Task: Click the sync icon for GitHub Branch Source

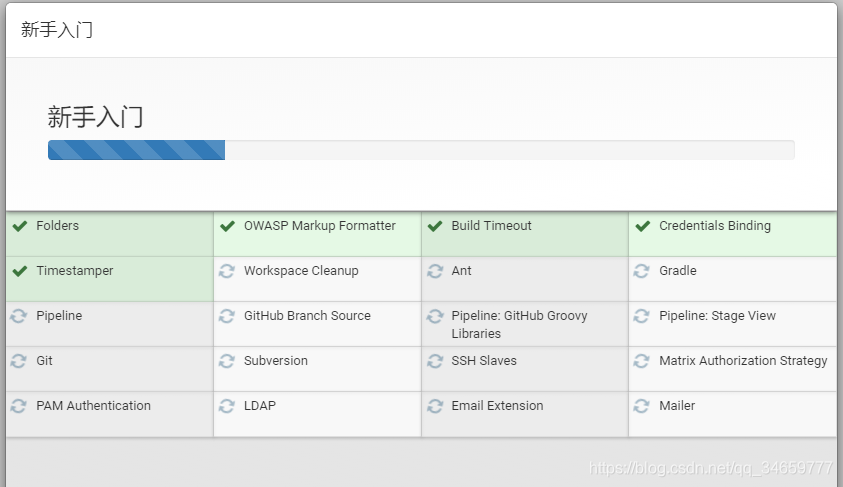Action: [x=227, y=316]
